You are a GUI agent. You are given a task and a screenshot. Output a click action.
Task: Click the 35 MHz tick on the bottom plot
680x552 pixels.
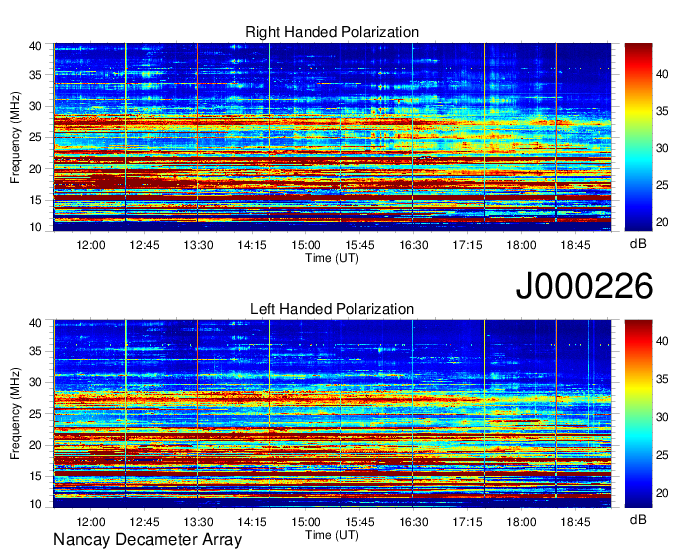35,351
